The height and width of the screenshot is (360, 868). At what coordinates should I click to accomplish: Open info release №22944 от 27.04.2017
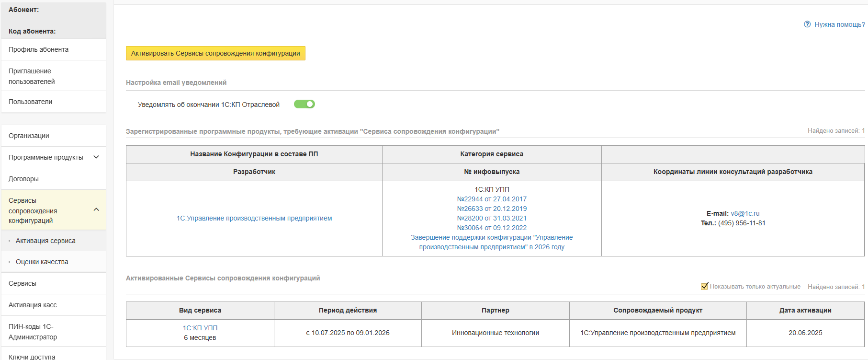(492, 199)
